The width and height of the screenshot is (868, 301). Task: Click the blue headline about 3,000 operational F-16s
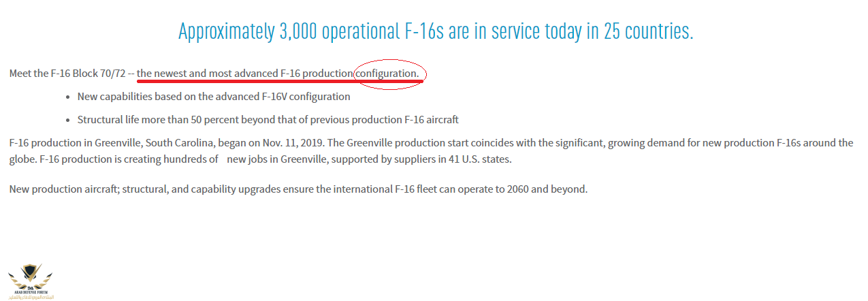click(x=436, y=31)
